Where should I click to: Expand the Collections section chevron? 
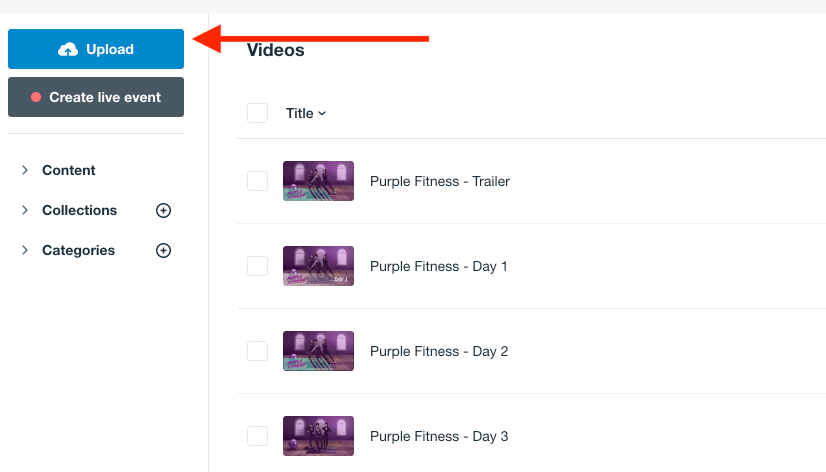pos(25,210)
